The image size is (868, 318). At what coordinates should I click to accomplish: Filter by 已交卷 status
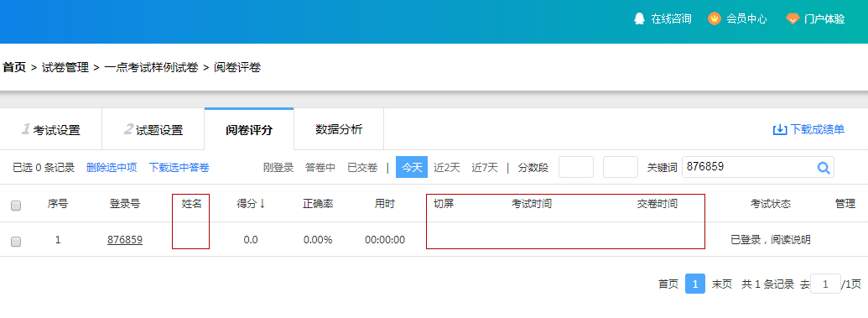[362, 167]
